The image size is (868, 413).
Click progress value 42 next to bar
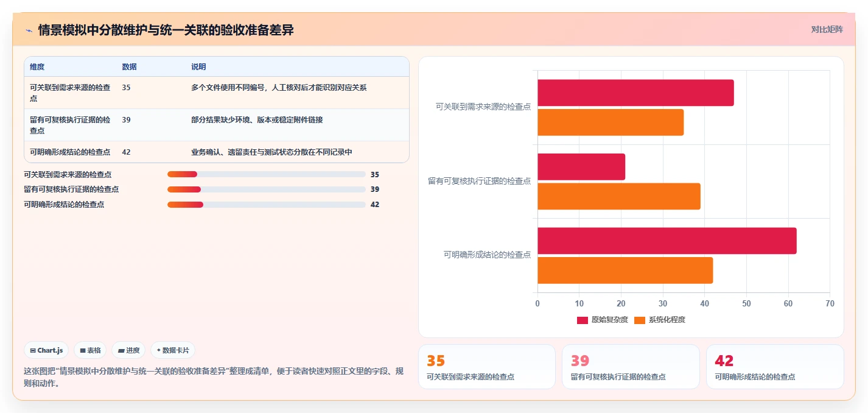tap(375, 205)
